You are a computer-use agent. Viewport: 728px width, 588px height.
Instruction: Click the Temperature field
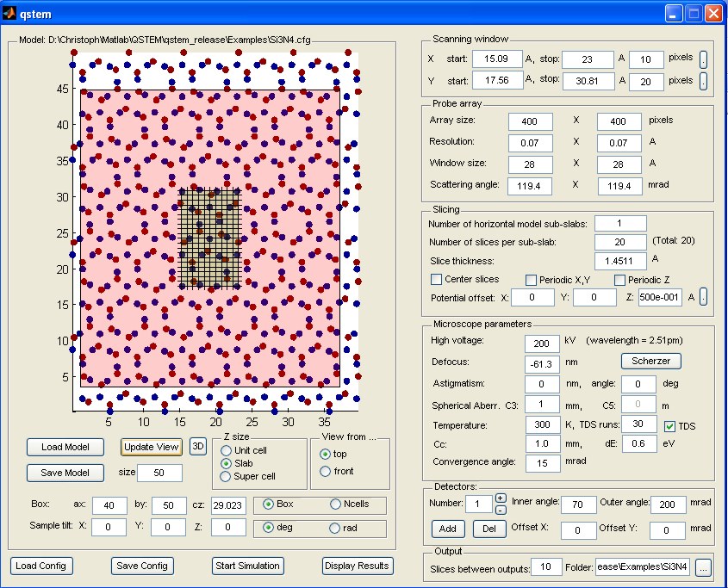tap(543, 424)
